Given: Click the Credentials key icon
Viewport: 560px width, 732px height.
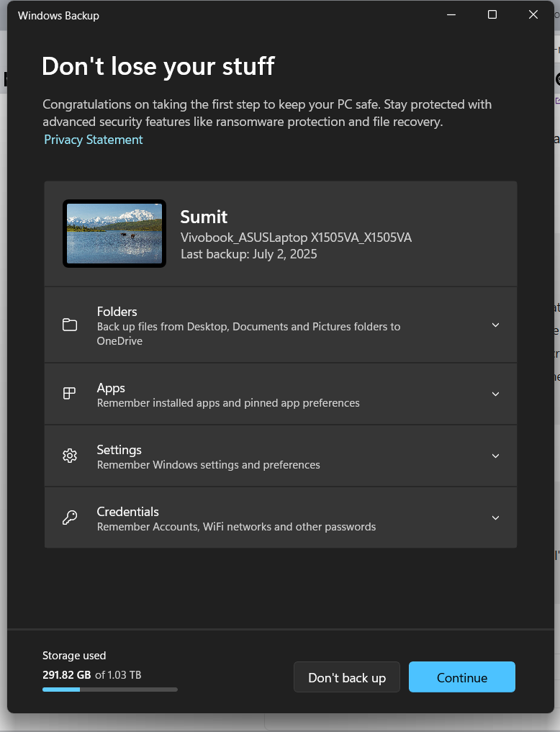Looking at the screenshot, I should tap(70, 518).
